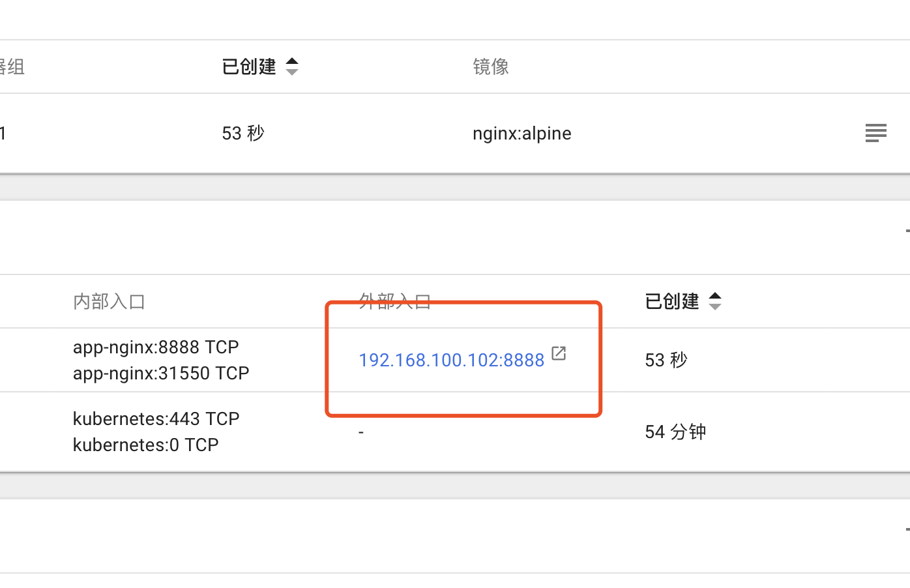Click sort arrow beside 已创建 near 镜像 column
The height and width of the screenshot is (588, 910).
tap(292, 66)
